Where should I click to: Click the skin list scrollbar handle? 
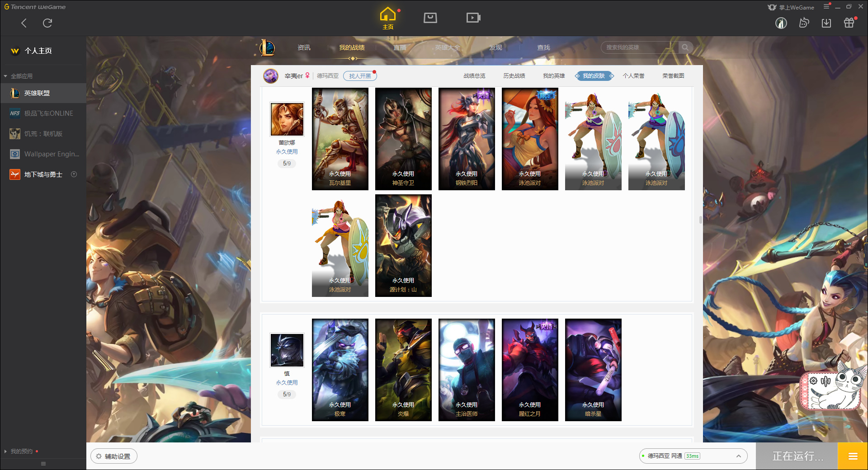pos(700,220)
